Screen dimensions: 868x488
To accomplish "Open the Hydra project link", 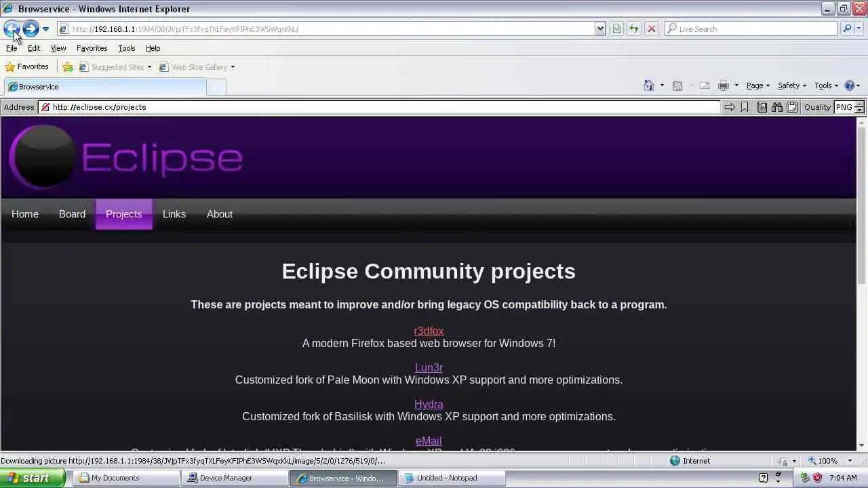I will point(429,404).
